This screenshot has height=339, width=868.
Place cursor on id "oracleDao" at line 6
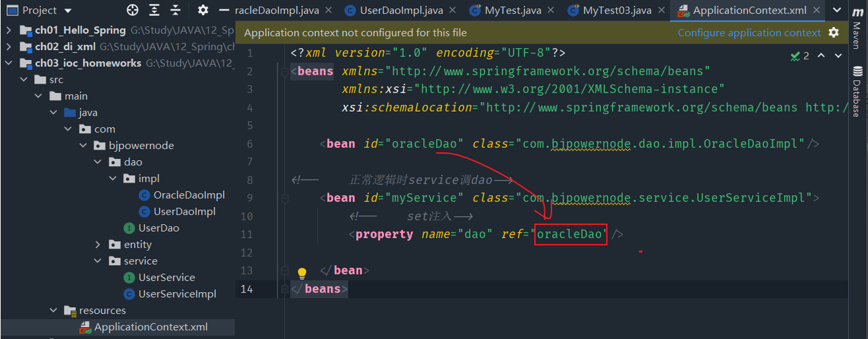click(x=429, y=144)
